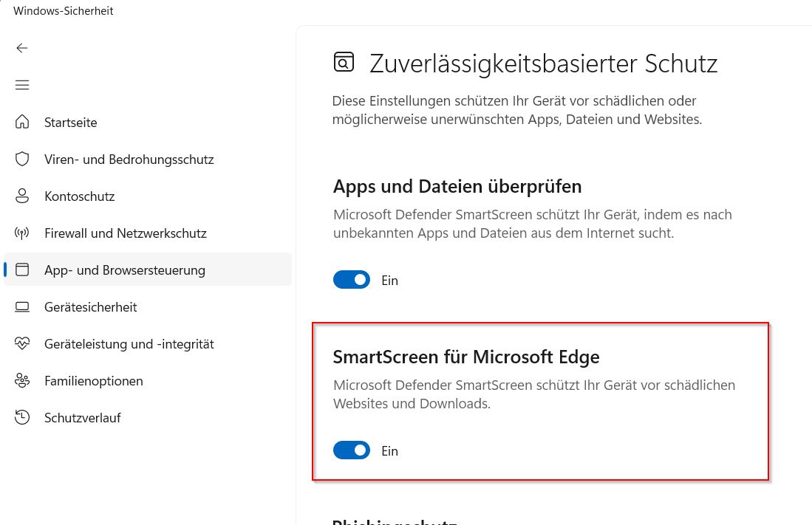Click the Firewall antenna signal icon
The height and width of the screenshot is (525, 812).
point(22,233)
